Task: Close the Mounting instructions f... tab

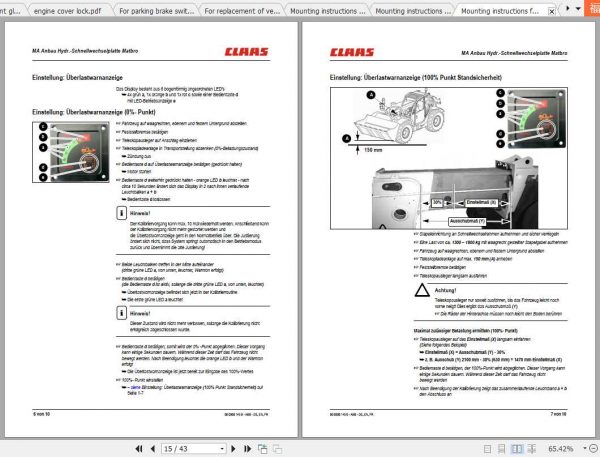Action: [x=551, y=11]
